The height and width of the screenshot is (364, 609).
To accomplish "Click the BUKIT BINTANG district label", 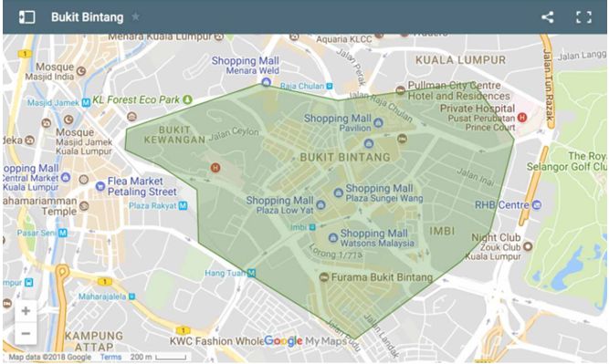I will pos(345,157).
